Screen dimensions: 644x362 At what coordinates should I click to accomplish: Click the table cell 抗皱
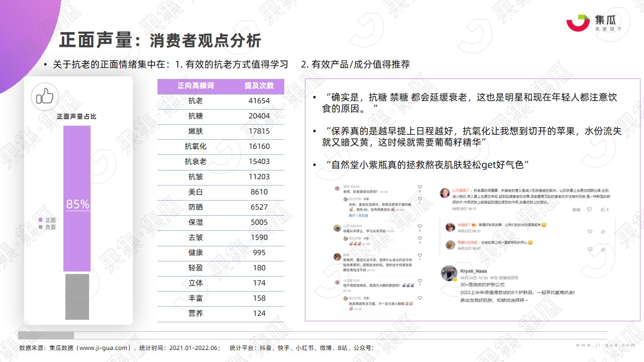(196, 176)
